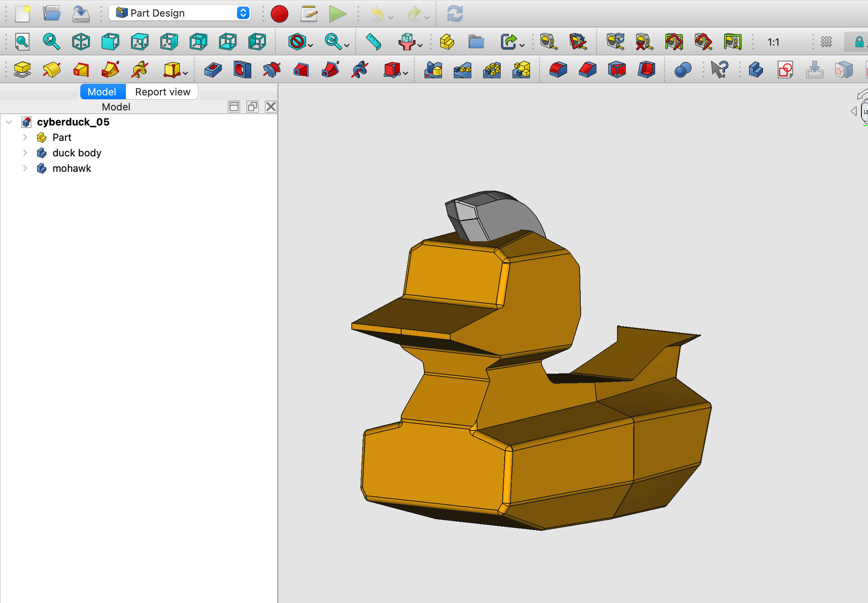Viewport: 868px width, 603px height.
Task: Select the Pad tool icon
Action: pos(22,70)
